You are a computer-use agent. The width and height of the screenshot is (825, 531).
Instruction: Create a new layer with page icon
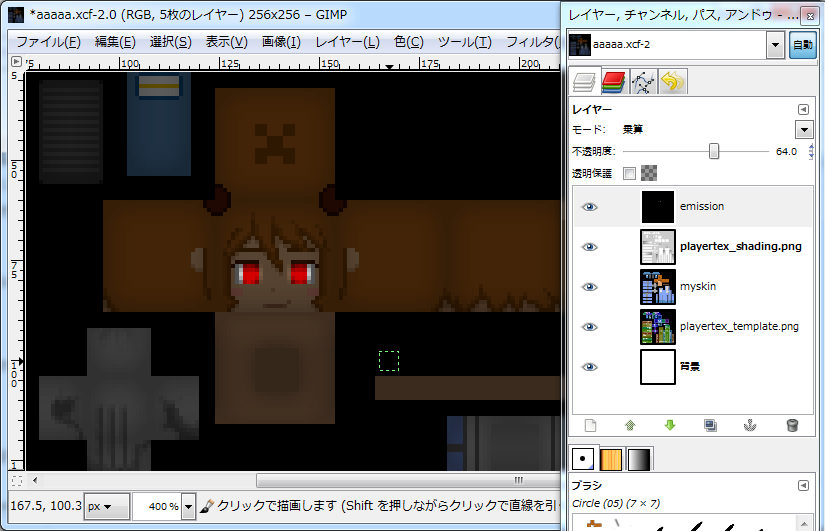click(x=590, y=425)
